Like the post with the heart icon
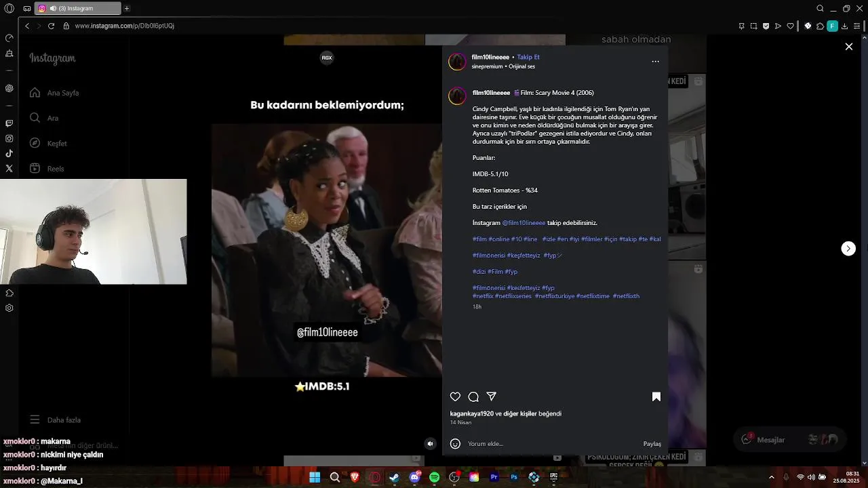The image size is (868, 488). click(x=455, y=396)
